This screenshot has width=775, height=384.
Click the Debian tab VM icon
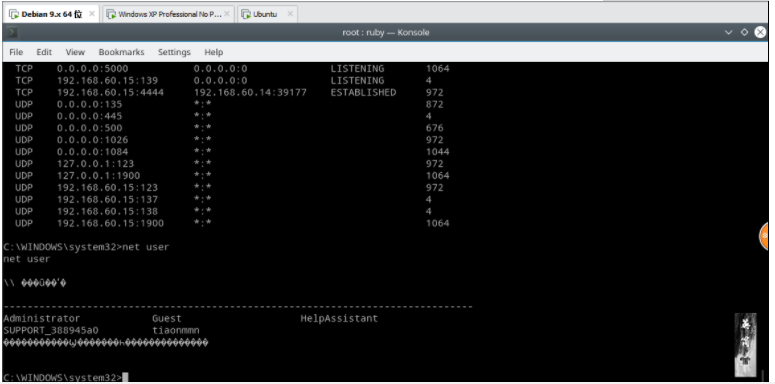[x=14, y=14]
